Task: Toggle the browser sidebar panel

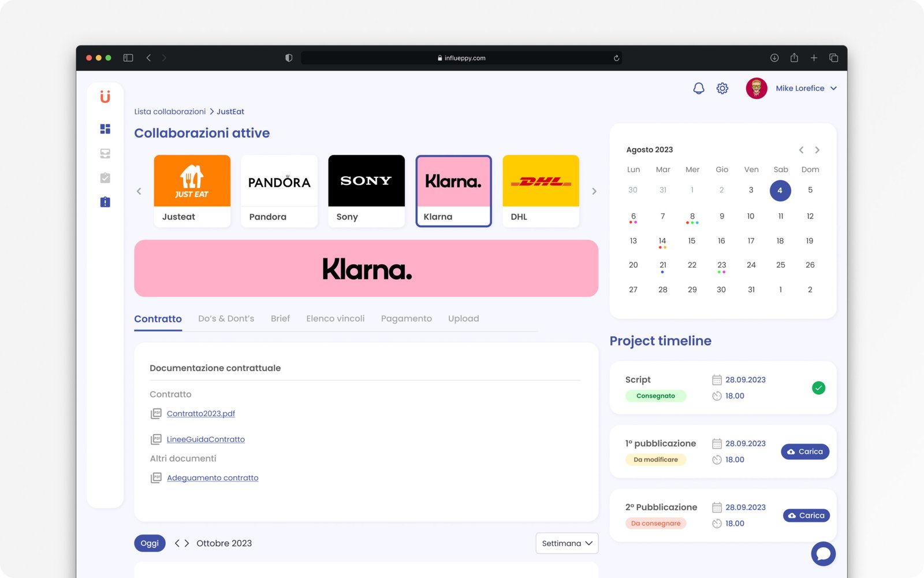Action: [x=128, y=58]
